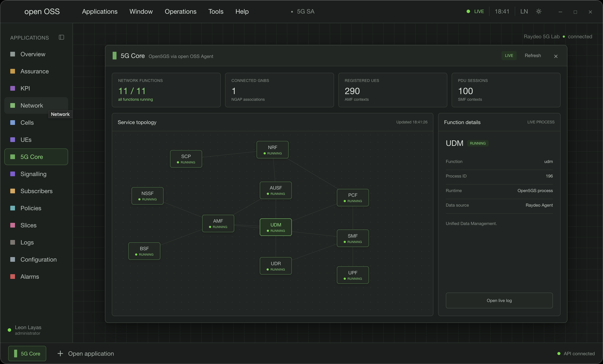Click the 18:41 clock in top bar
This screenshot has width=603, height=364.
(x=502, y=12)
